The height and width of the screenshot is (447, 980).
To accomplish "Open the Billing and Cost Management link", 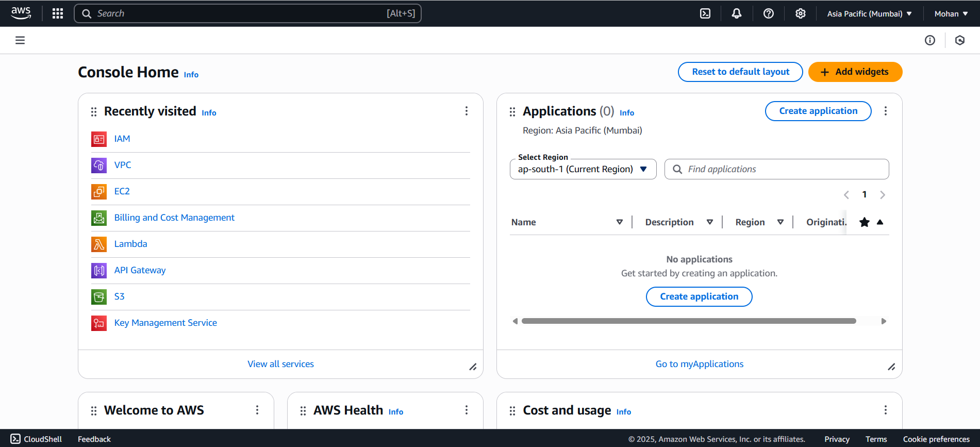I will pos(174,218).
